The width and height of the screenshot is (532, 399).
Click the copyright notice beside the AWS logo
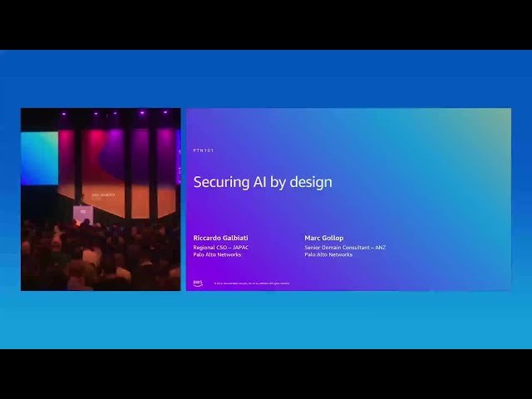(x=251, y=283)
